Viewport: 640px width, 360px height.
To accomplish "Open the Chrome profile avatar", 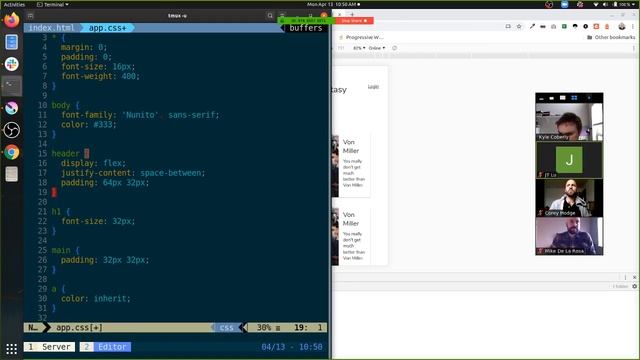I will coord(622,27).
